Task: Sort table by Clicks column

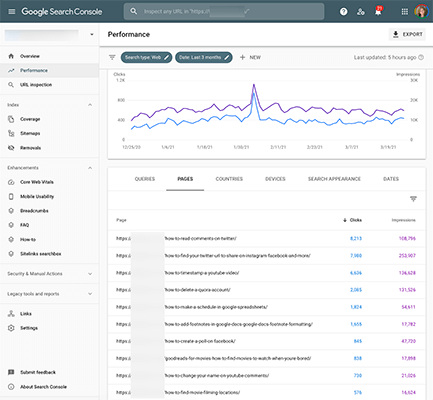Action: coord(353,220)
